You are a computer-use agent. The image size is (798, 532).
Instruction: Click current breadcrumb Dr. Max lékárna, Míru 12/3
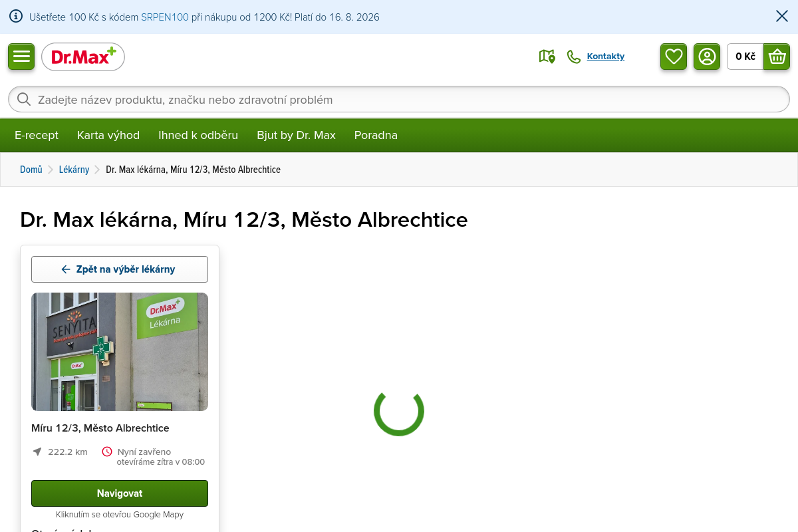[x=193, y=170]
